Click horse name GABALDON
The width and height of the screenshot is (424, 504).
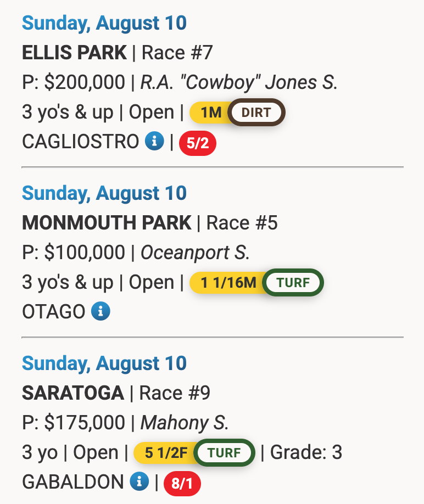coord(72,482)
